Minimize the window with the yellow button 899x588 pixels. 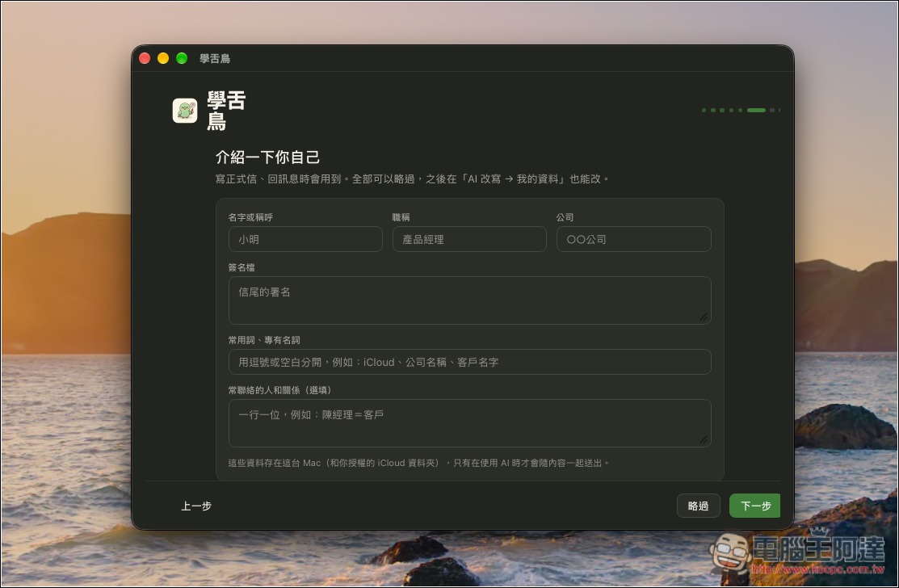pos(163,58)
